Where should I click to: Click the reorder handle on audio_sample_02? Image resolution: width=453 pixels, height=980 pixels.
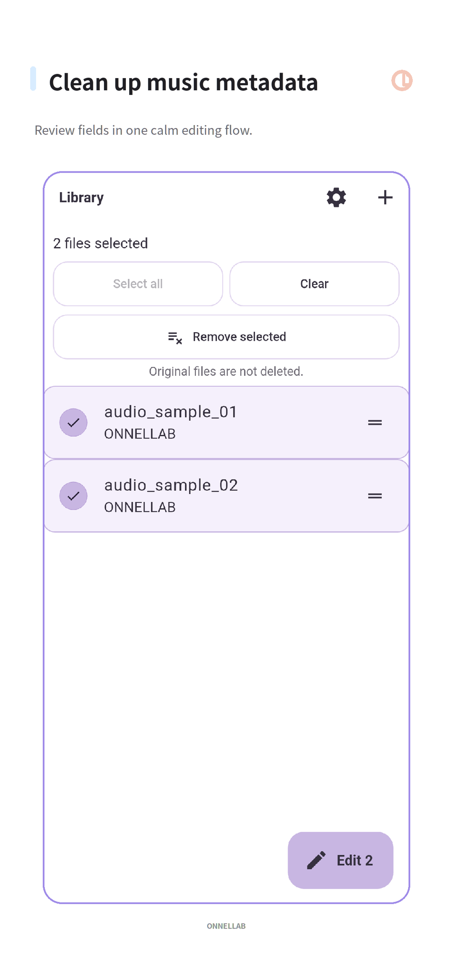(x=375, y=496)
